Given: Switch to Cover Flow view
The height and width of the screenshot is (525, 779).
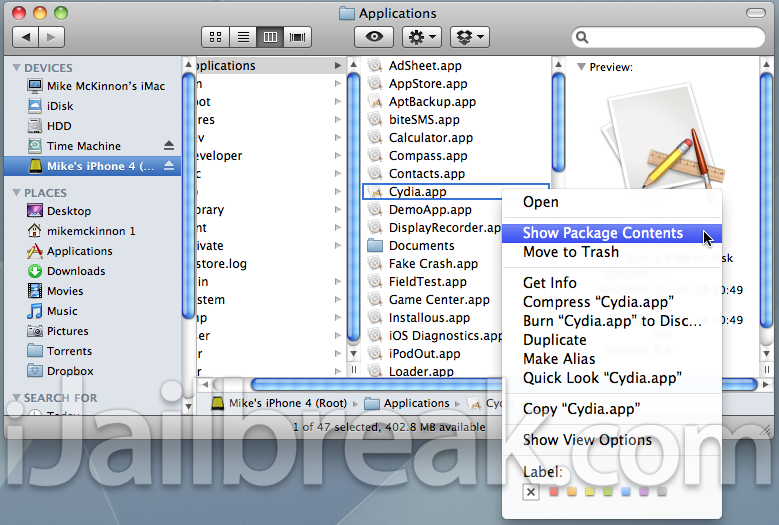Looking at the screenshot, I should [297, 37].
